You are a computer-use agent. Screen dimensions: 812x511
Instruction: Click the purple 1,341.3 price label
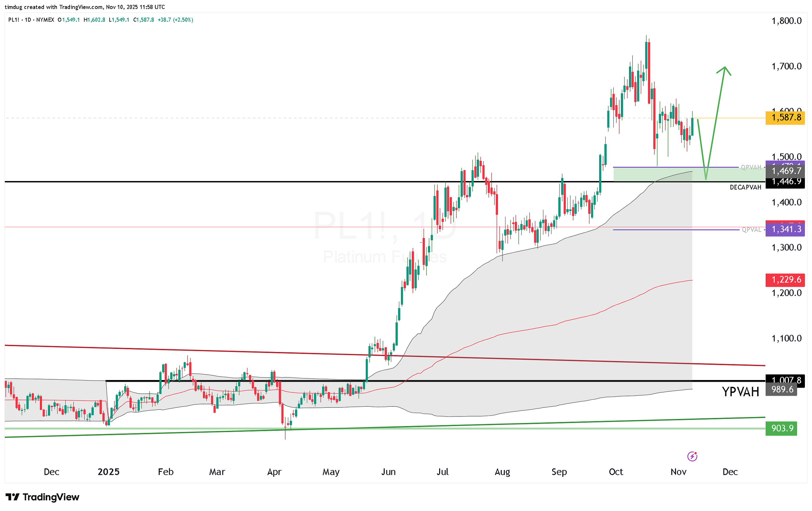785,229
